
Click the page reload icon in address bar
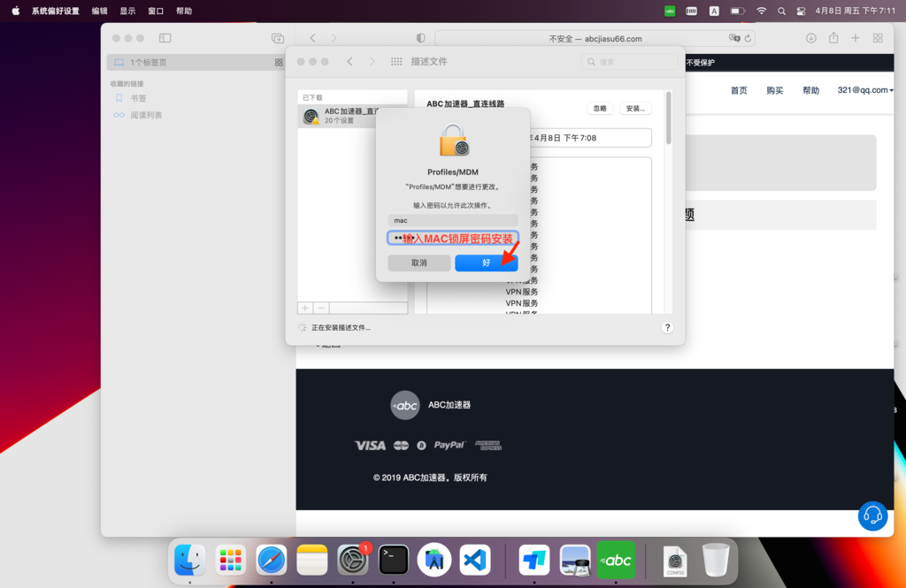coord(749,39)
